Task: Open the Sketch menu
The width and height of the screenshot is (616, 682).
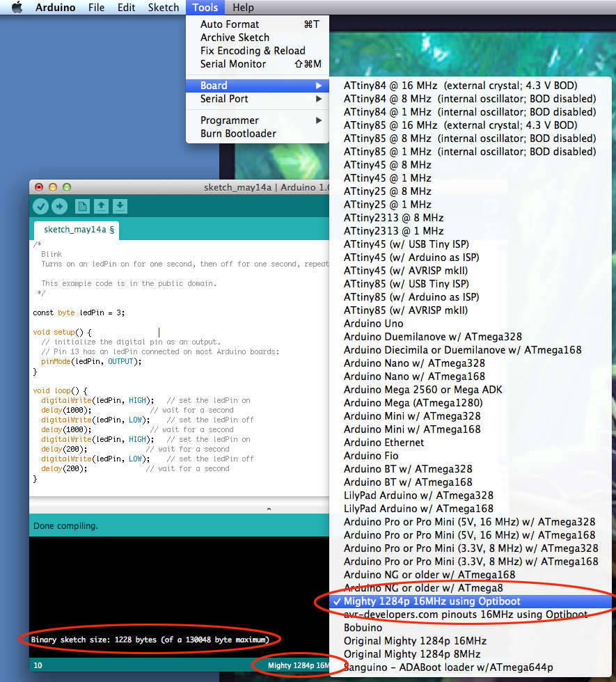Action: 163,7
